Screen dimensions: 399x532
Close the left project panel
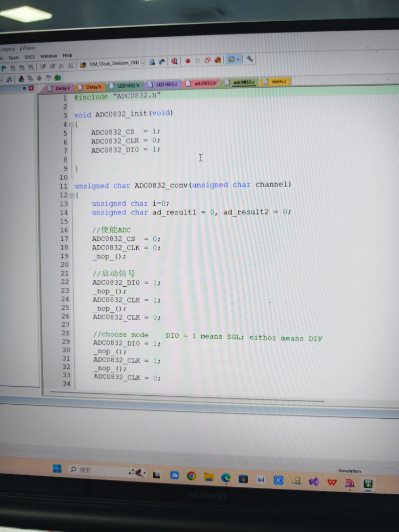tap(31, 88)
